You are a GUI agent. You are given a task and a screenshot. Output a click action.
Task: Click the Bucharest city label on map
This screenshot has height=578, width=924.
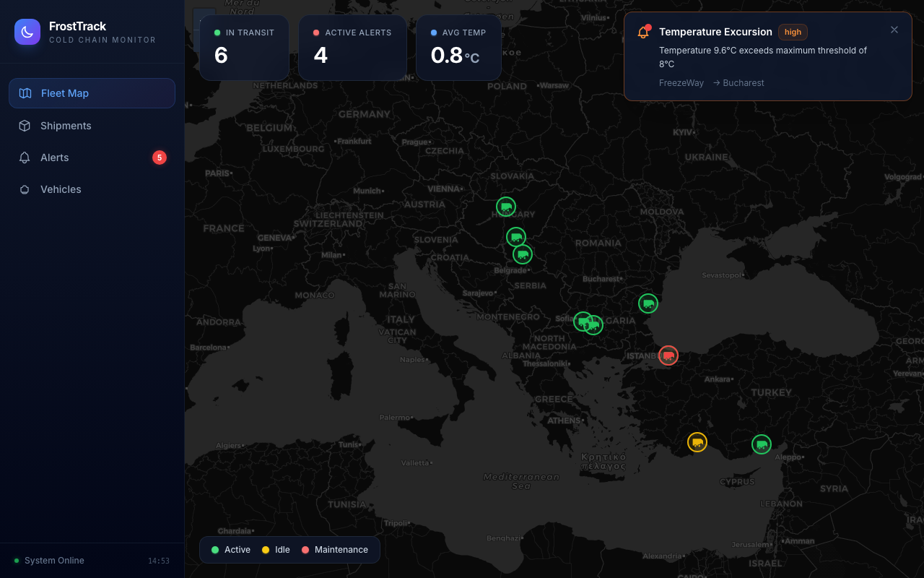[x=601, y=279]
